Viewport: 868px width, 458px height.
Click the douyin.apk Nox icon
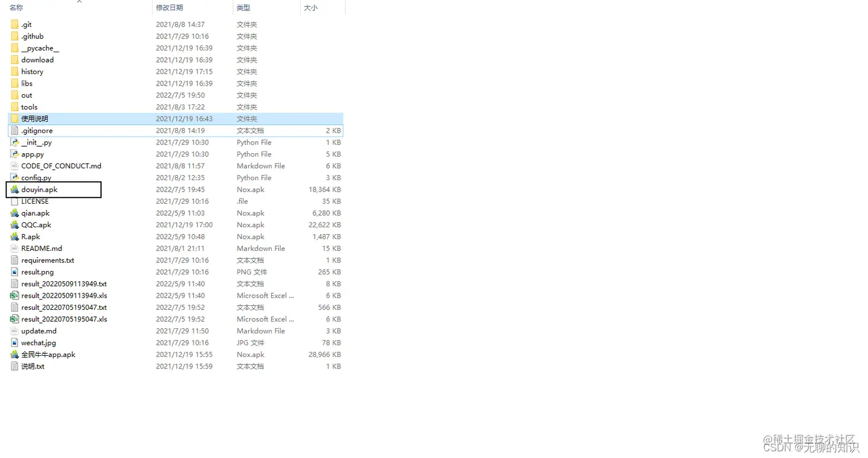pos(15,189)
